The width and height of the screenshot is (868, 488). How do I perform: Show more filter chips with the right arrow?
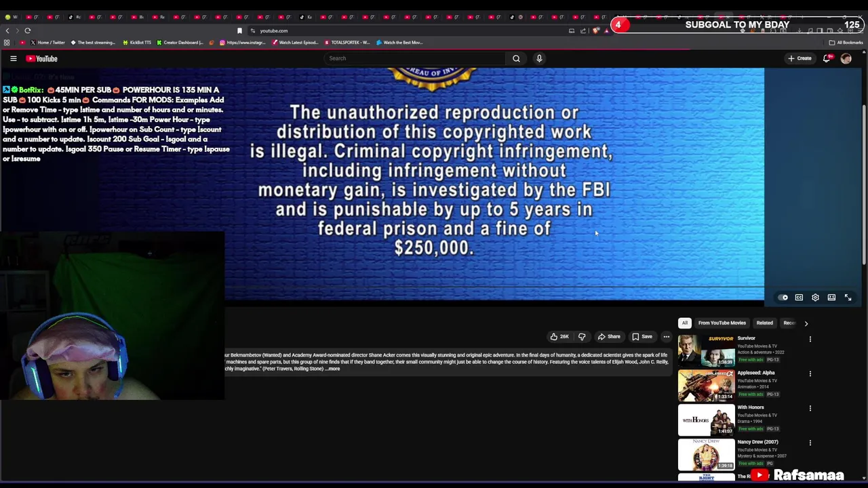coord(806,323)
